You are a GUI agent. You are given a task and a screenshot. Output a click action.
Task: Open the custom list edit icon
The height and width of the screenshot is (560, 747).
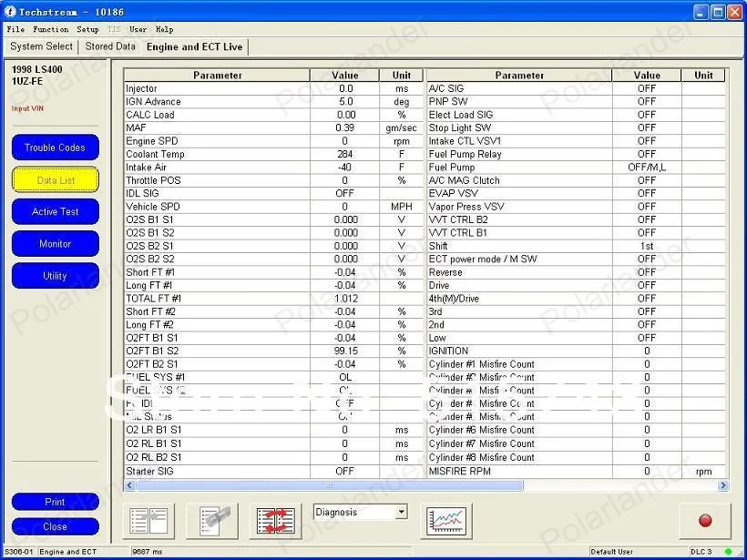click(212, 522)
